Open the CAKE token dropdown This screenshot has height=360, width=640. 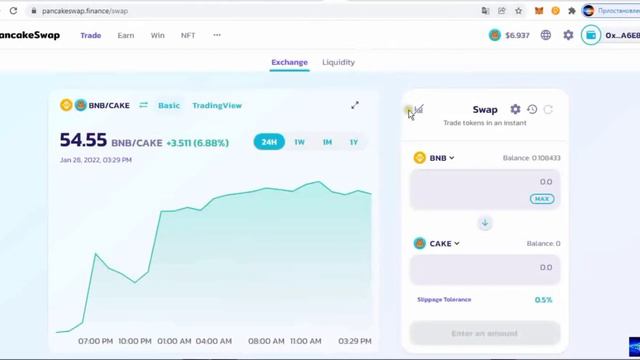[x=436, y=244]
